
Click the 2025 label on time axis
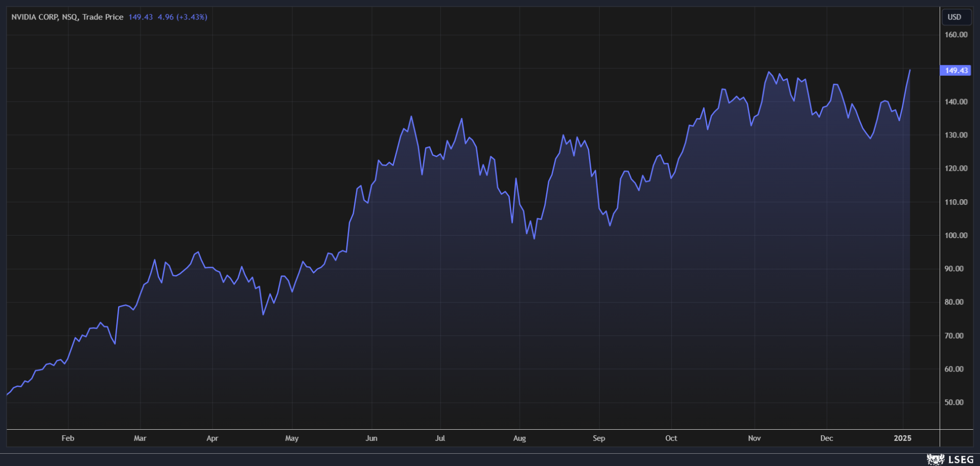click(x=903, y=438)
